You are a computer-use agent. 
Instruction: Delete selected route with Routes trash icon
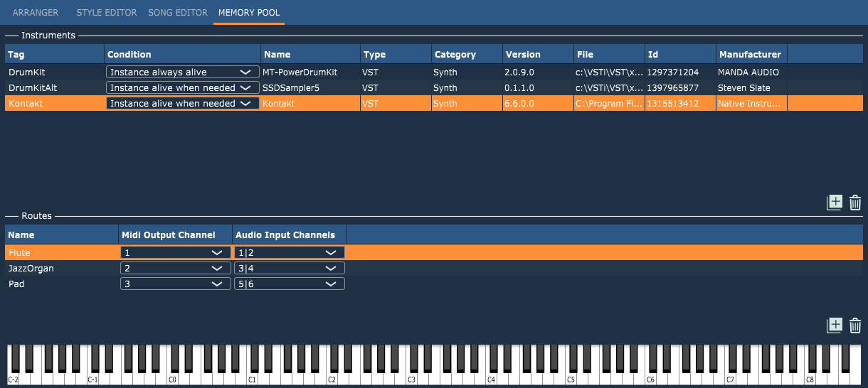[855, 325]
